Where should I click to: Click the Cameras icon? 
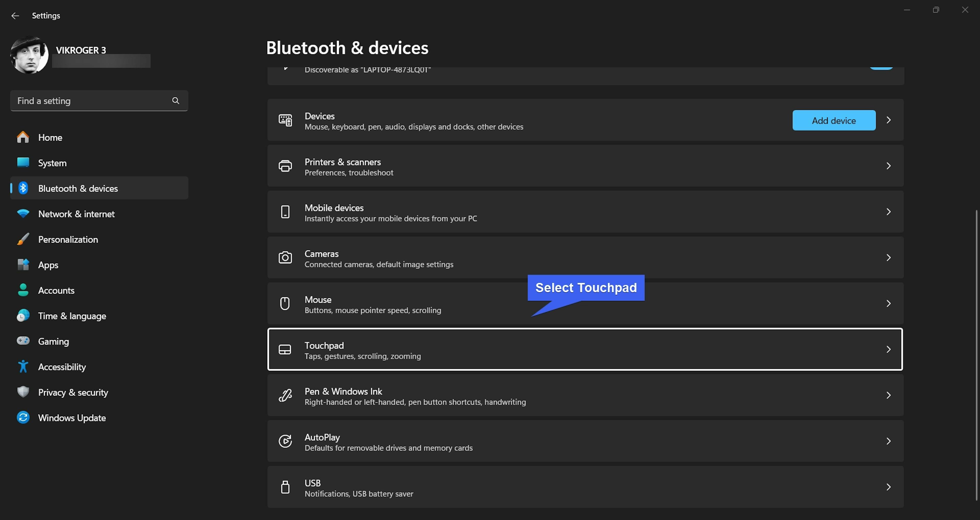[285, 258]
